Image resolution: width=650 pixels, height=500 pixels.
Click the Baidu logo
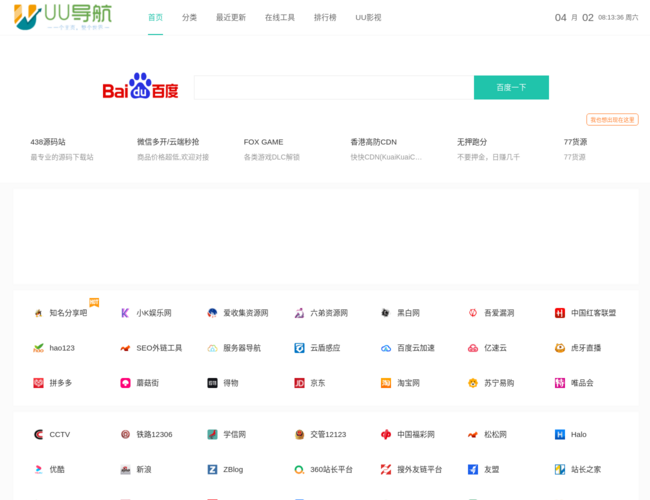point(141,86)
